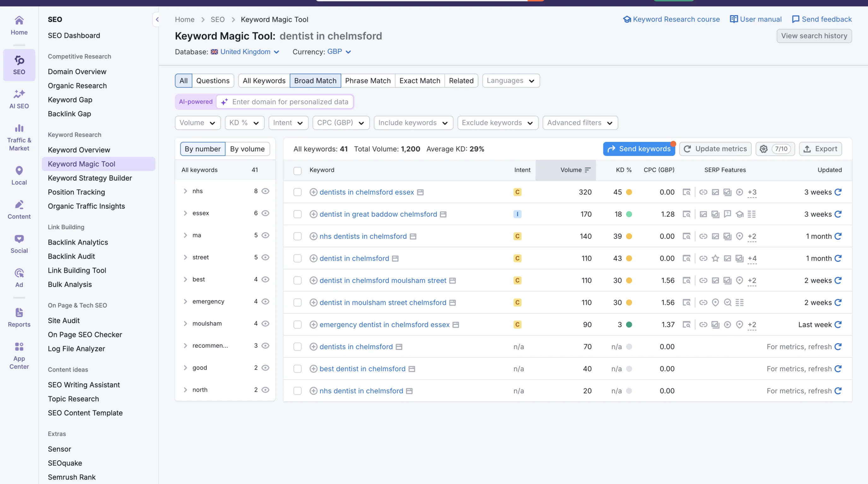Select Exact Match tab

click(x=420, y=81)
